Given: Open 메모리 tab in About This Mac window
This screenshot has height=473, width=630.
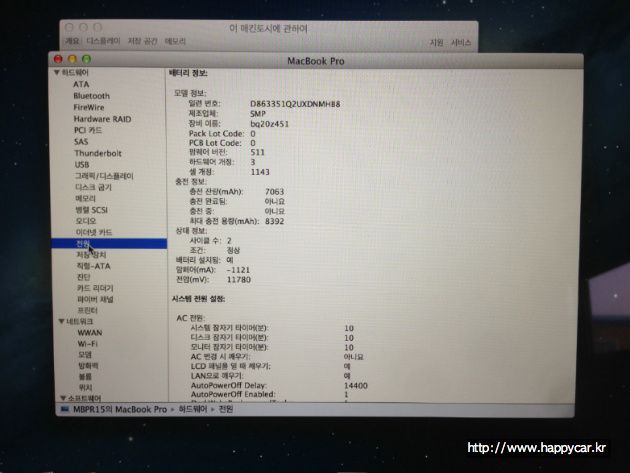Looking at the screenshot, I should pos(175,41).
